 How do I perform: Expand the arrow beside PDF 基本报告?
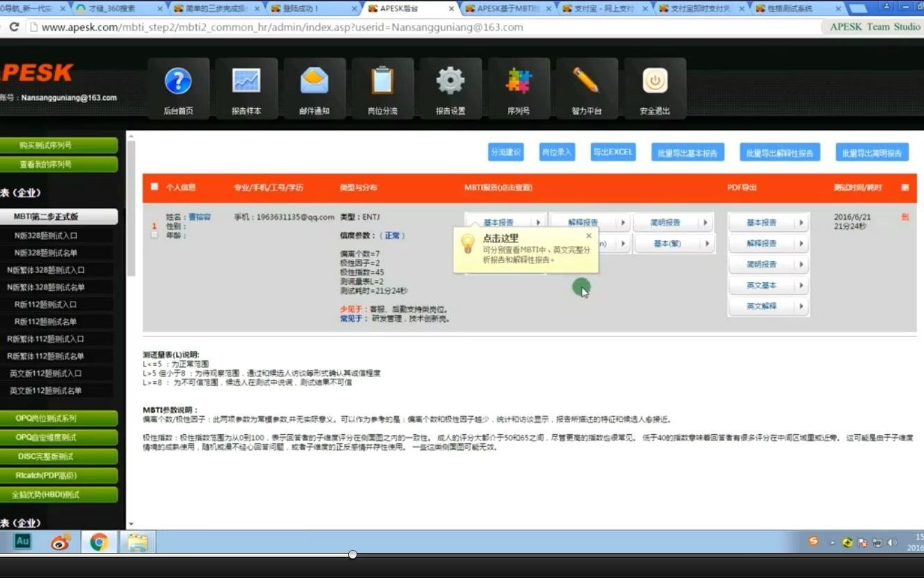point(800,223)
